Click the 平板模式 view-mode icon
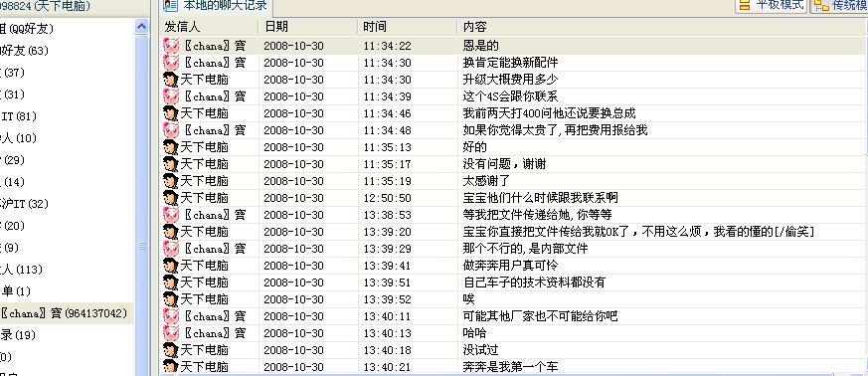This screenshot has width=868, height=376. coord(745,6)
